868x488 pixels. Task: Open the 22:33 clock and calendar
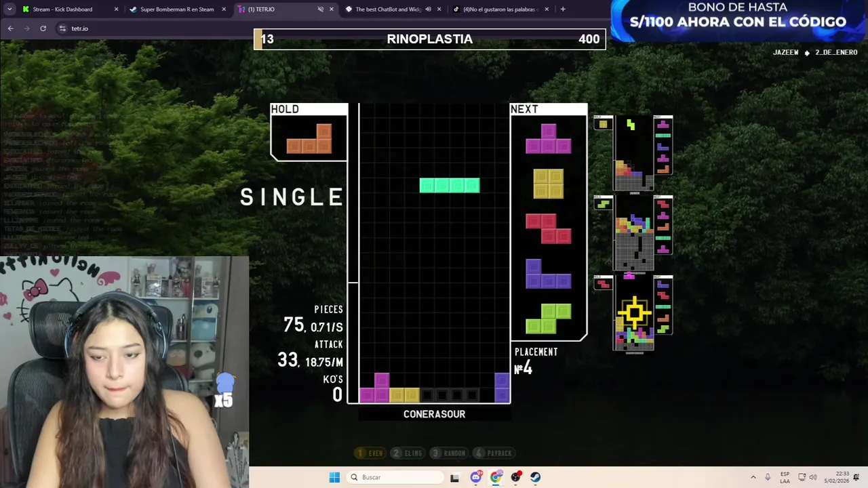click(x=836, y=477)
